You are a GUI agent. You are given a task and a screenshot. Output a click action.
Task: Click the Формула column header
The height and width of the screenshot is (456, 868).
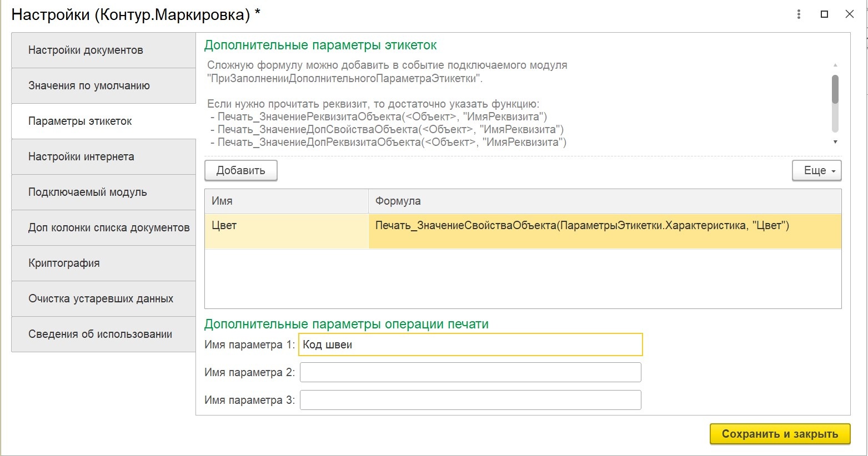[x=605, y=201]
